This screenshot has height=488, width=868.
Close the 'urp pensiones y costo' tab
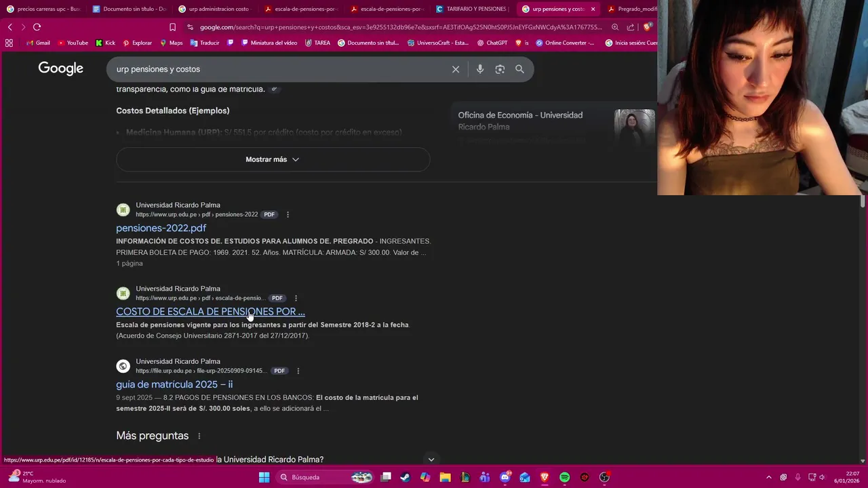point(593,9)
